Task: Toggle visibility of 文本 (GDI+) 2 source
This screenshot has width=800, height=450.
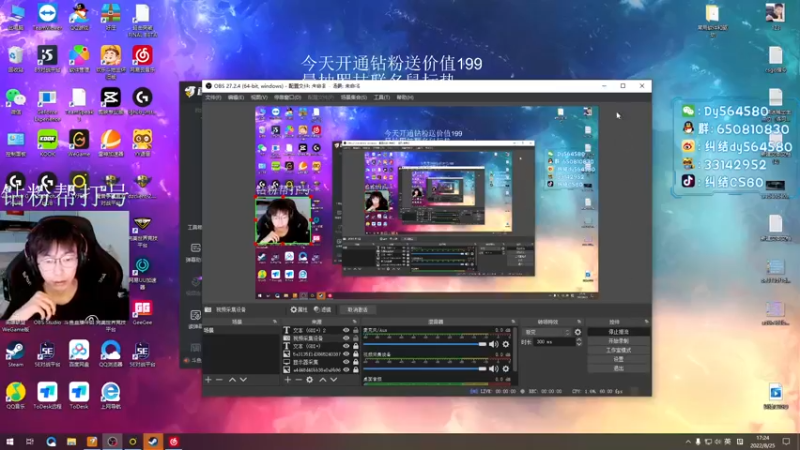Action: [x=346, y=331]
